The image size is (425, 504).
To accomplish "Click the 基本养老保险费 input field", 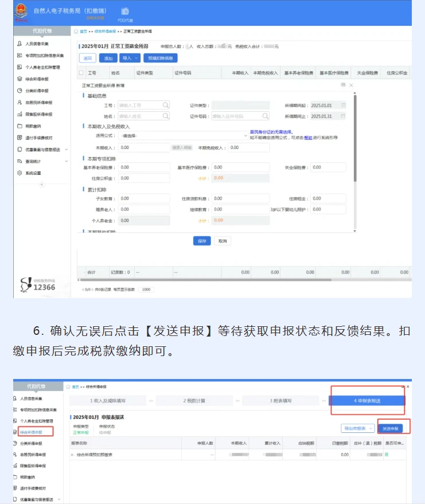I will [144, 167].
